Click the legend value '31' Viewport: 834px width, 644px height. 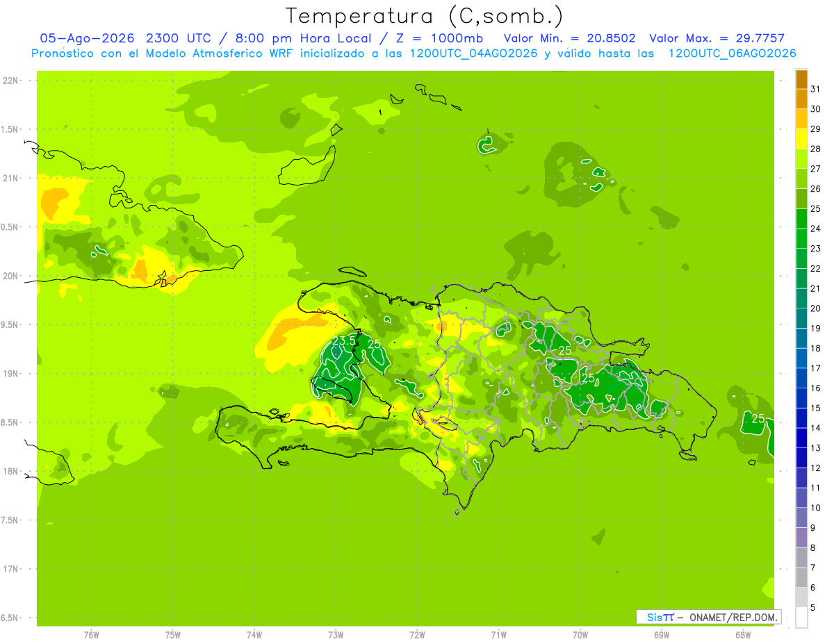point(816,89)
